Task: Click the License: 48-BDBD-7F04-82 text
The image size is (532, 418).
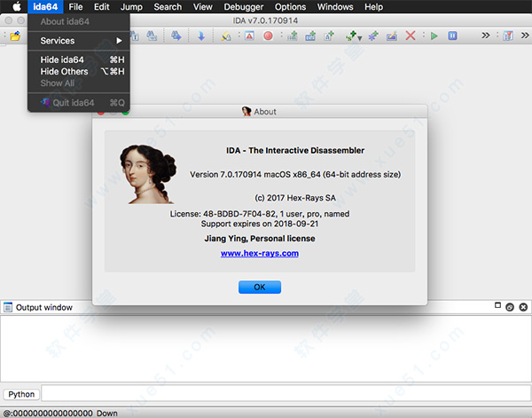Action: click(x=260, y=214)
